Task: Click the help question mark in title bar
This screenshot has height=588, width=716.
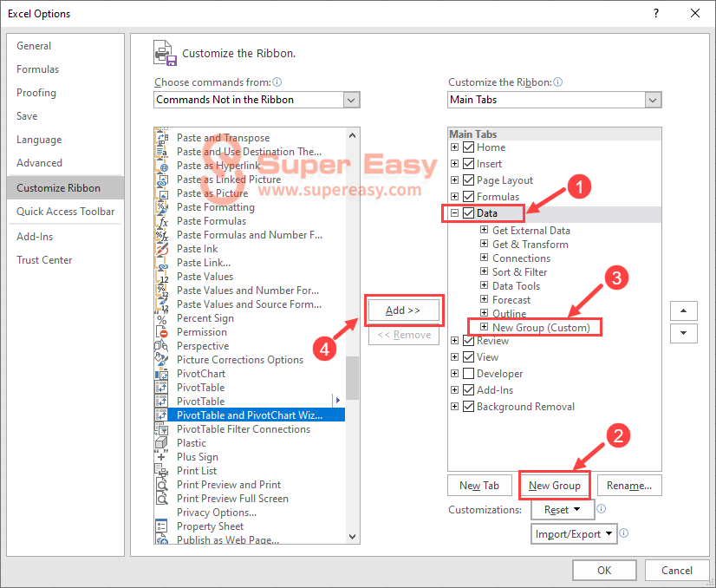Action: click(x=656, y=13)
